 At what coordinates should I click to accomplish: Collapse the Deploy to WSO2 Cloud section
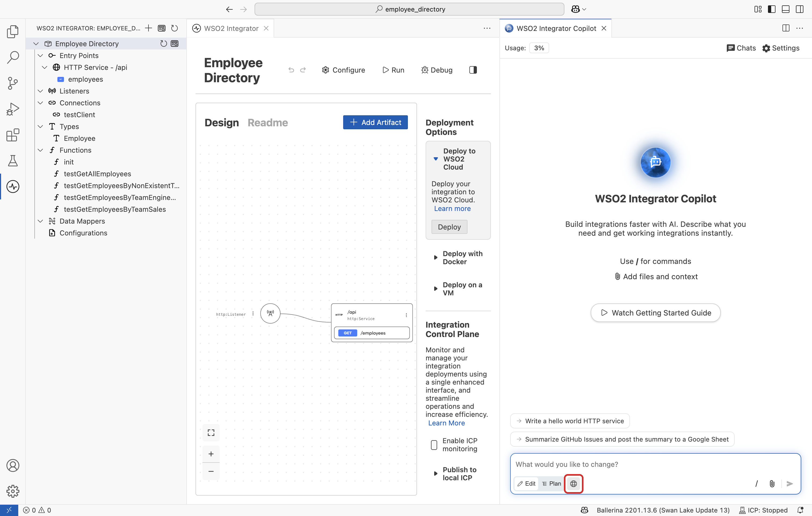click(436, 159)
